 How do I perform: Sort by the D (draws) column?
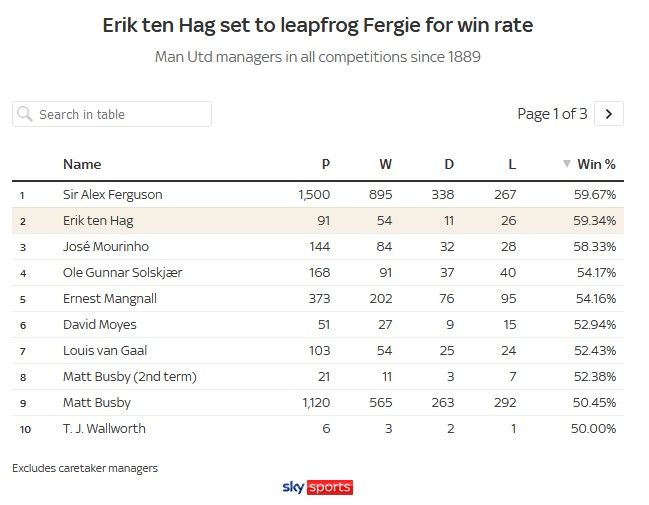pyautogui.click(x=448, y=164)
